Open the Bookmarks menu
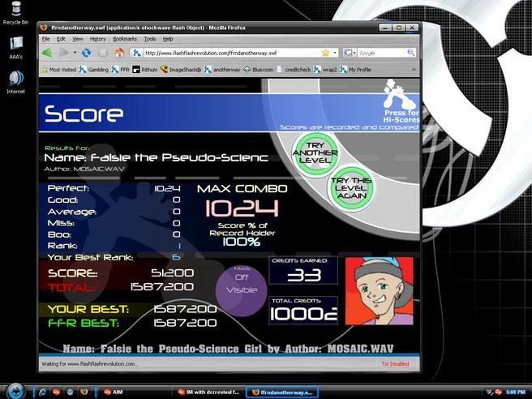Viewport: 532px width, 399px height. pos(125,39)
